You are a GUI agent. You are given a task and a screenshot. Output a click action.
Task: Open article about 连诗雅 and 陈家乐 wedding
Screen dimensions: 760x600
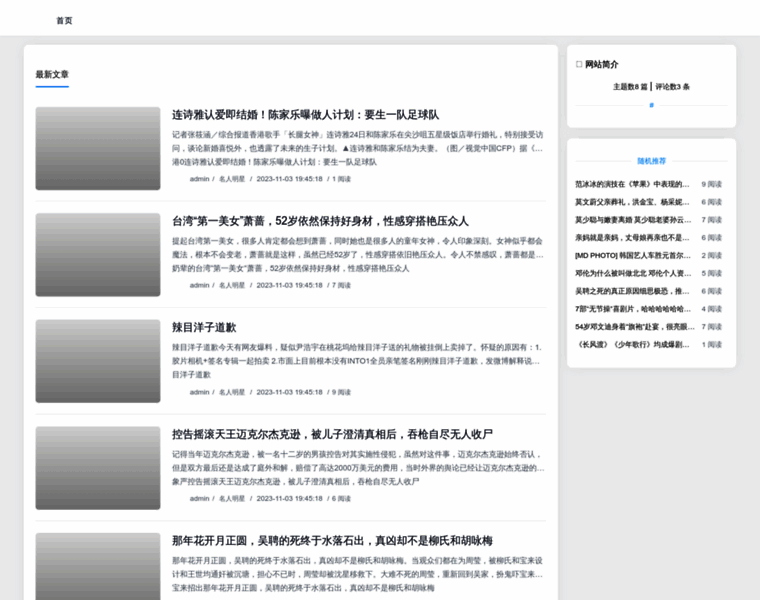tap(305, 115)
